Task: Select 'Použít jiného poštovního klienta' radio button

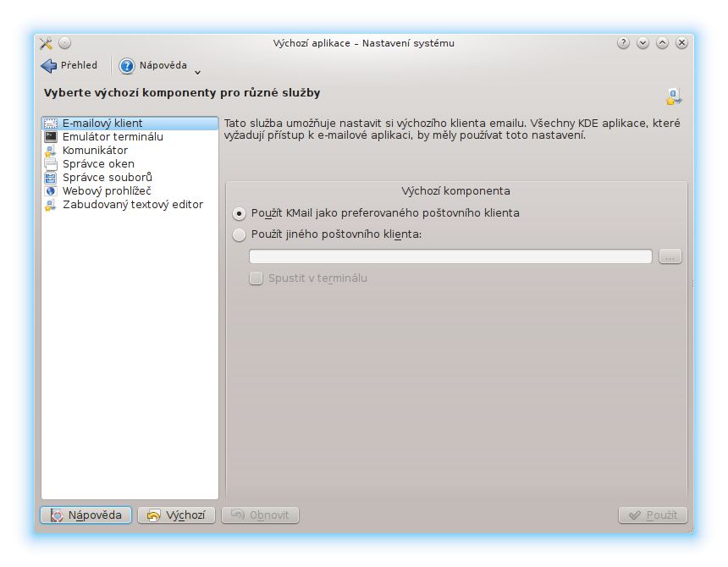Action: pos(239,234)
